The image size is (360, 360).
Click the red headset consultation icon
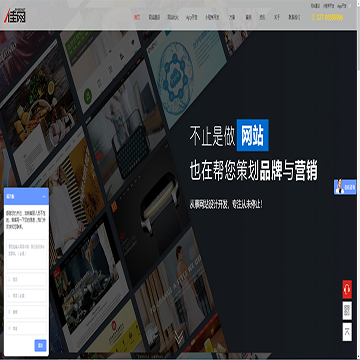347,289
